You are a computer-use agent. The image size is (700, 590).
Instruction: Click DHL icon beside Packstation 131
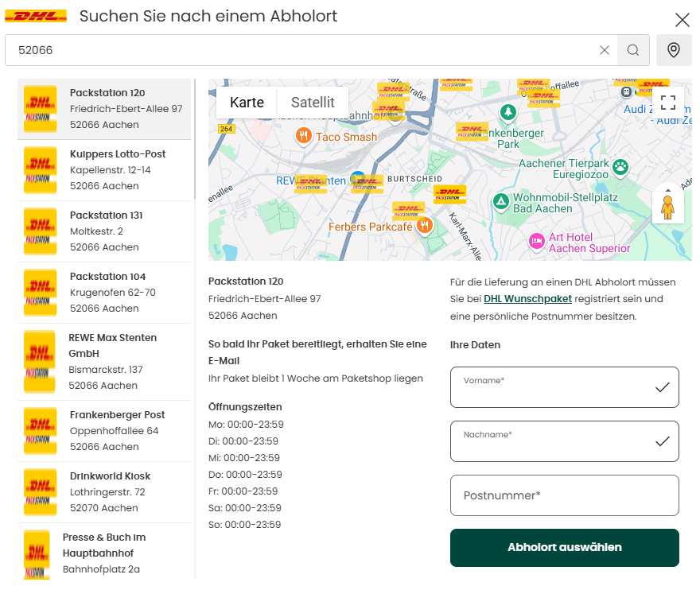(x=41, y=231)
